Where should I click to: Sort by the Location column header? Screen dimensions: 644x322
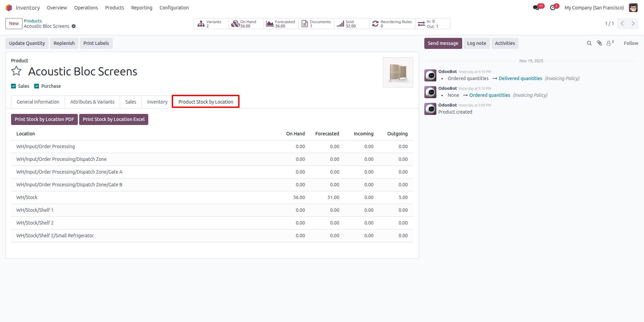click(26, 134)
